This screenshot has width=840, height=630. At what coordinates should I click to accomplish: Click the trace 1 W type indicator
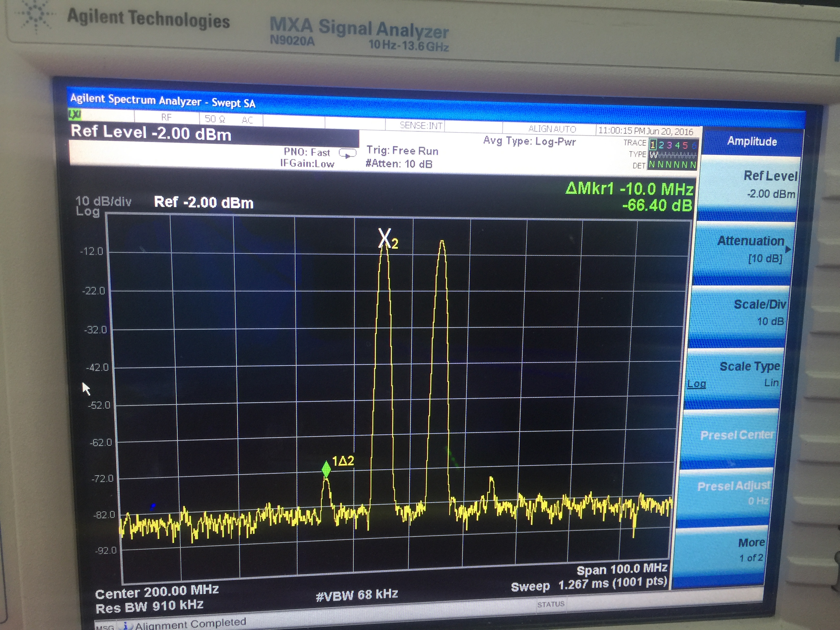pos(653,155)
